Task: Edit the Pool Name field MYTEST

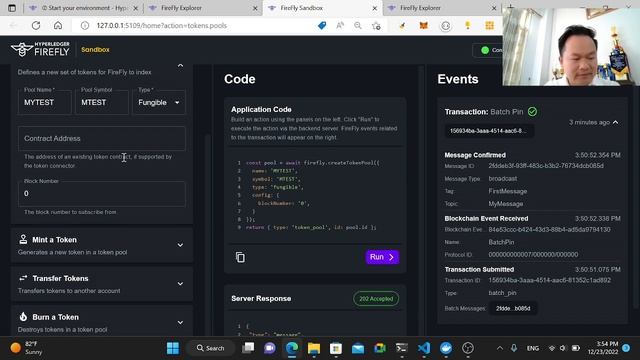Action: click(x=44, y=102)
